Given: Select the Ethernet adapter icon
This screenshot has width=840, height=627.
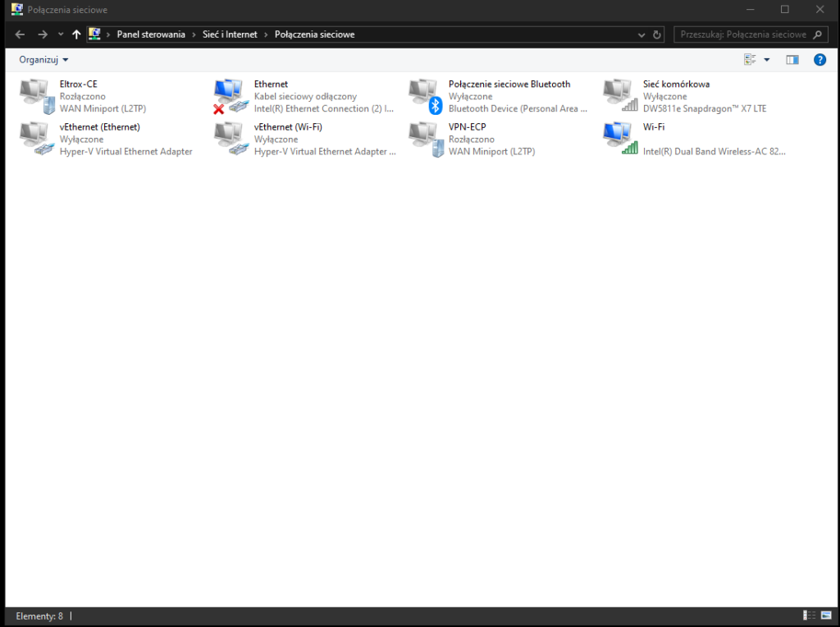Looking at the screenshot, I should 230,95.
